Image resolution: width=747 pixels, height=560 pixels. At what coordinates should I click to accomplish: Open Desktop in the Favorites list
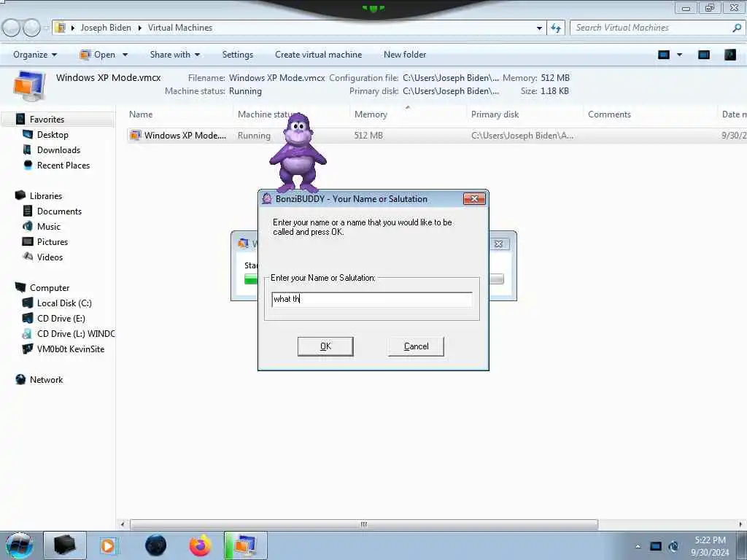pyautogui.click(x=53, y=135)
